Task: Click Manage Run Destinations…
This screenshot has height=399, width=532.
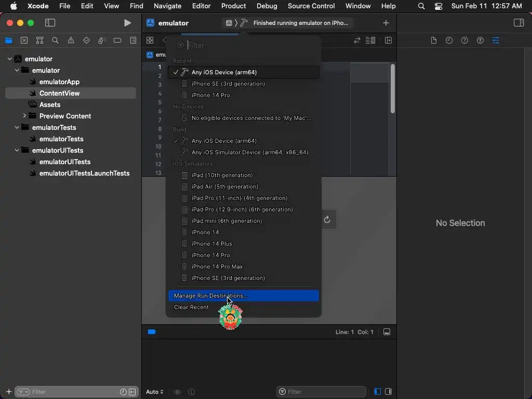Action: [x=244, y=296]
